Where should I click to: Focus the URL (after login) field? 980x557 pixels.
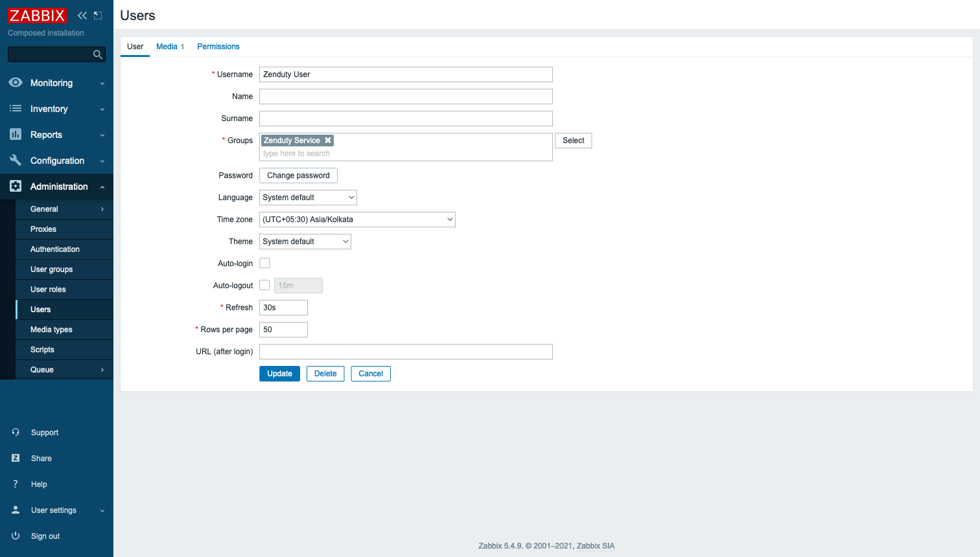point(406,352)
